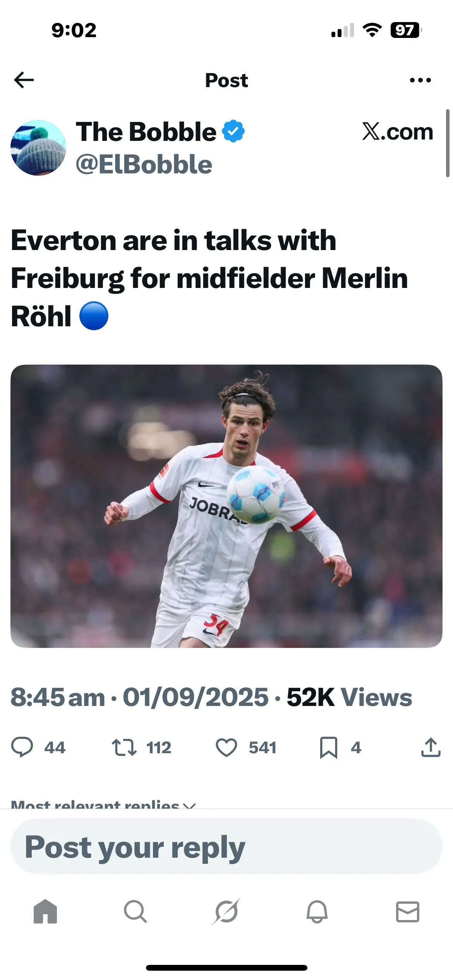Viewport: 453px width, 980px height.
Task: Tap the 52K Views count
Action: pos(349,697)
